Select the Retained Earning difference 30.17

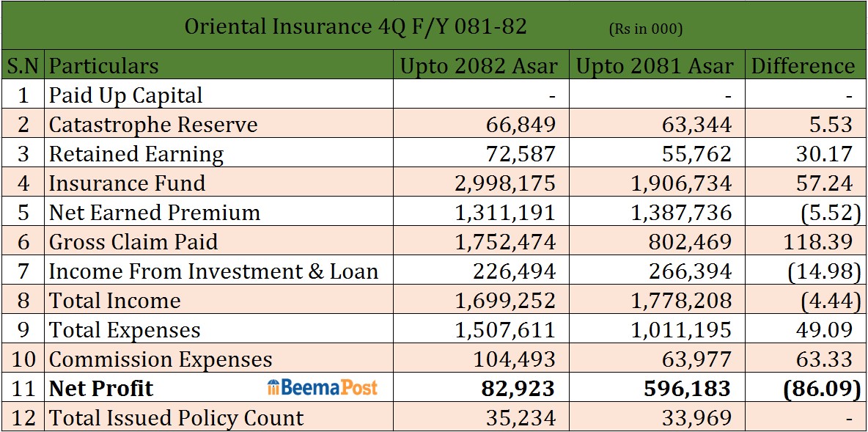click(x=823, y=154)
